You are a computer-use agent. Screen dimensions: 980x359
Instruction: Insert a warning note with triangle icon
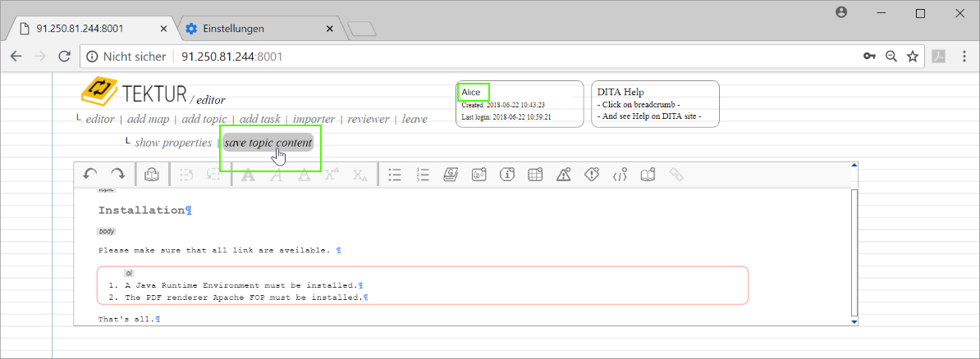(x=563, y=174)
